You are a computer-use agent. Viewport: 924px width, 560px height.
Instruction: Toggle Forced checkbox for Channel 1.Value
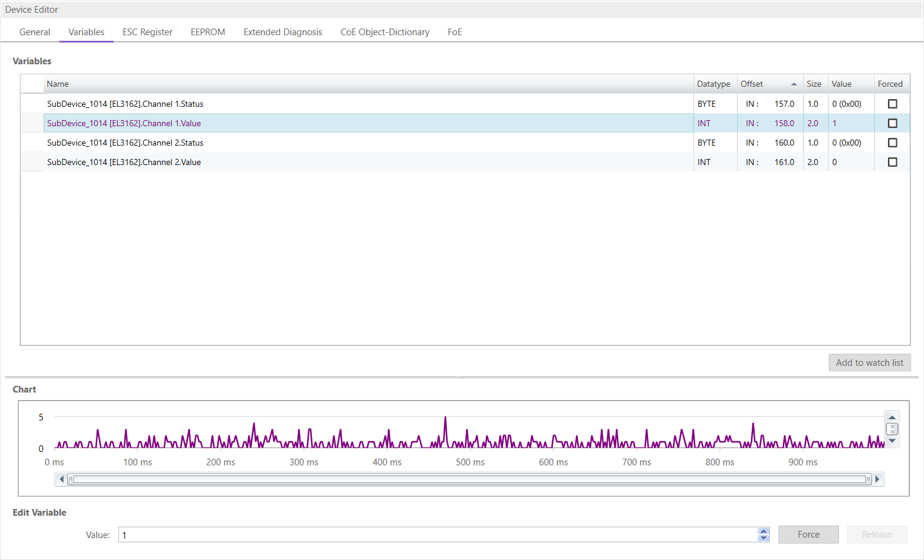pos(892,123)
